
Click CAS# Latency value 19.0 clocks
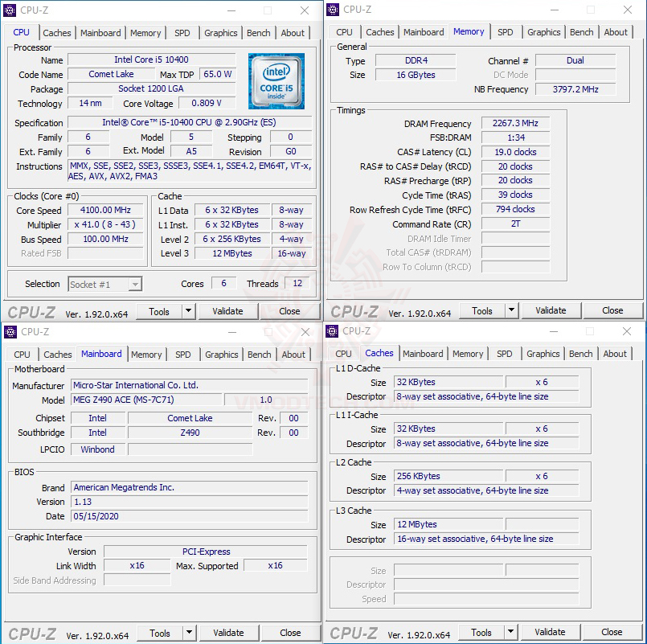[515, 152]
